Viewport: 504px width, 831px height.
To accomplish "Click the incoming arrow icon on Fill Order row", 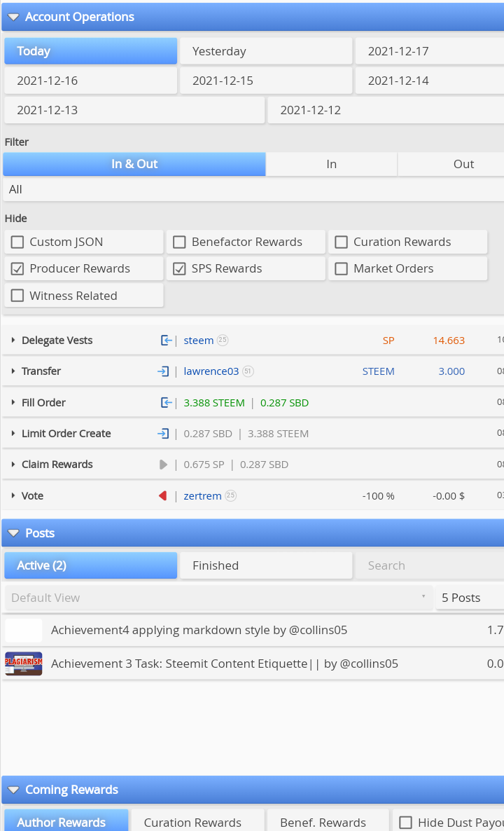I will (166, 403).
